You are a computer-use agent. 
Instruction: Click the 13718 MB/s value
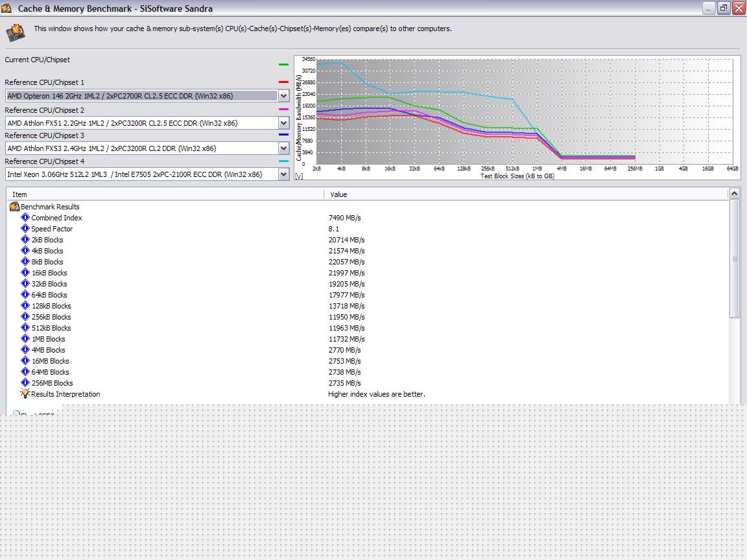point(346,306)
